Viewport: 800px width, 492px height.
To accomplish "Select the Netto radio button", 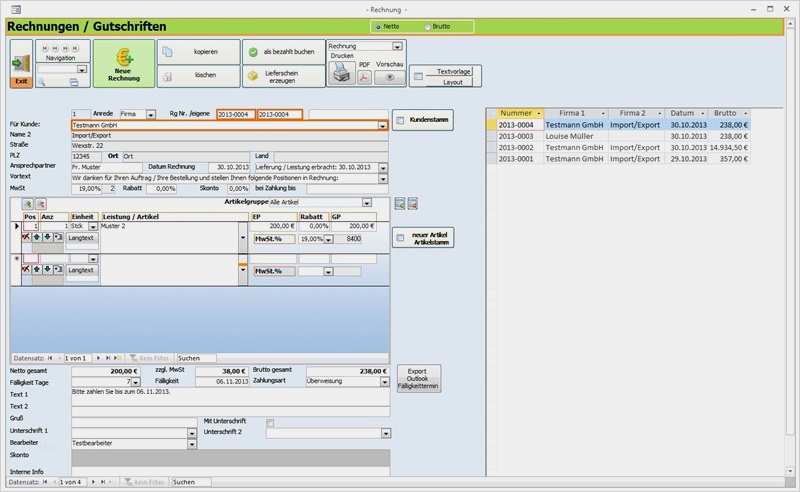I will pos(376,26).
